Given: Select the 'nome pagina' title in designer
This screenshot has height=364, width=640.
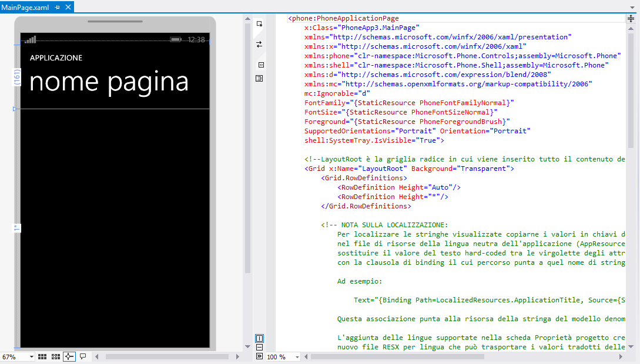Looking at the screenshot, I should click(x=109, y=82).
